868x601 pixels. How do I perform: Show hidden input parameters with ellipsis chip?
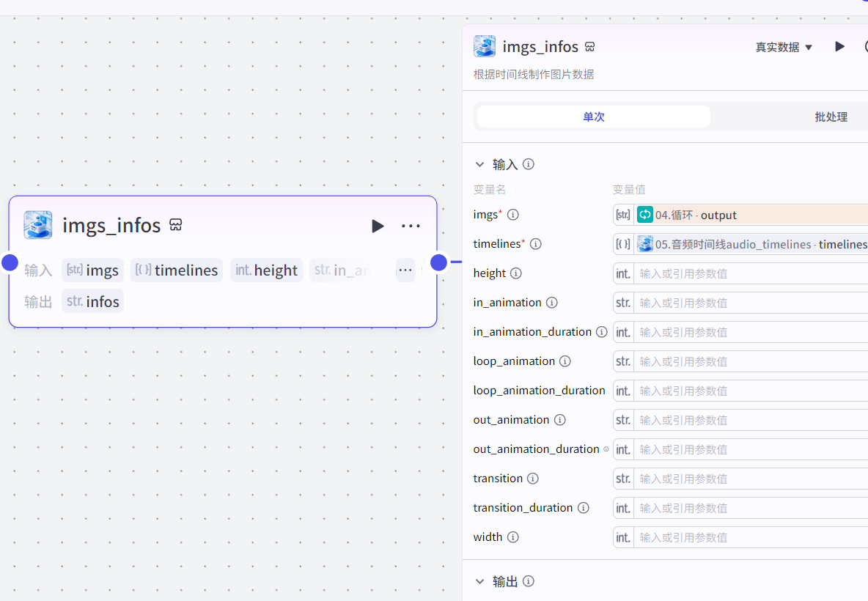(x=405, y=270)
